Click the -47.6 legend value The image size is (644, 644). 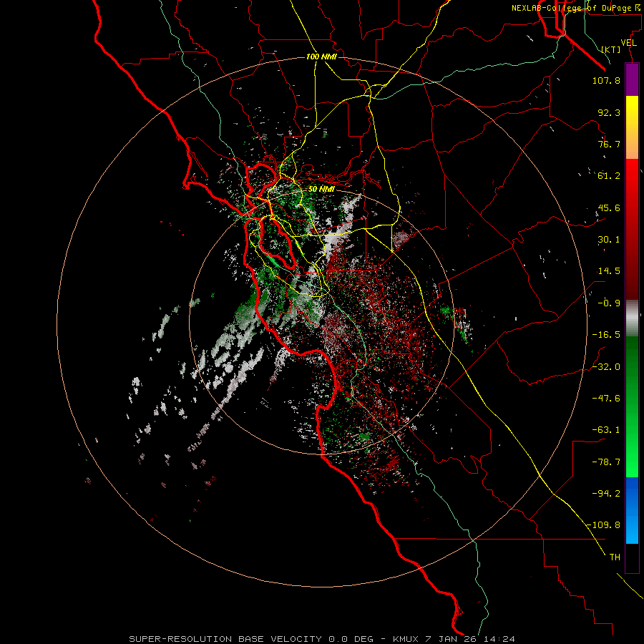[606, 399]
